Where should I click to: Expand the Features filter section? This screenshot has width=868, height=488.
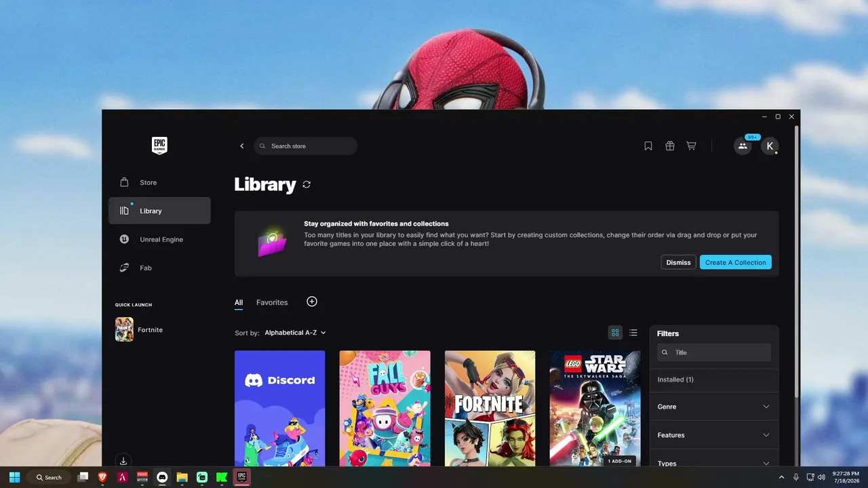714,435
